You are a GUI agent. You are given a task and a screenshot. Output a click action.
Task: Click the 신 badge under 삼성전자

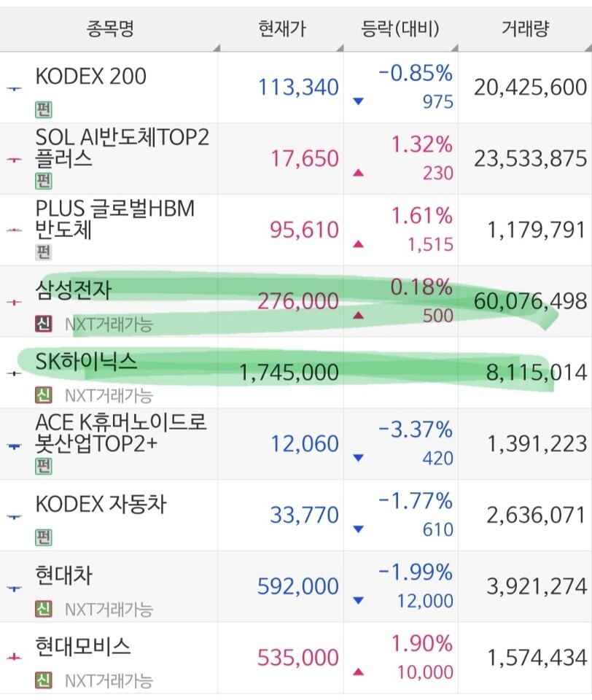click(x=43, y=324)
